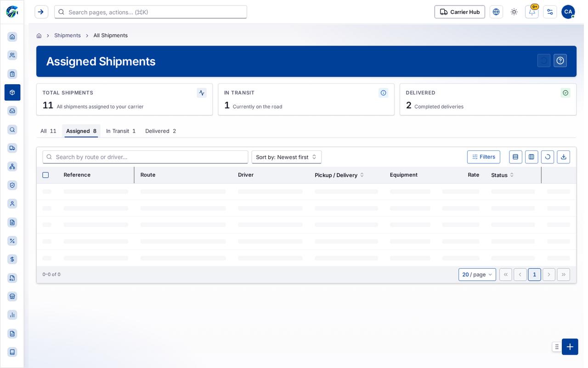Expand the sidebar with the arrow button
588x368 pixels.
pos(41,12)
